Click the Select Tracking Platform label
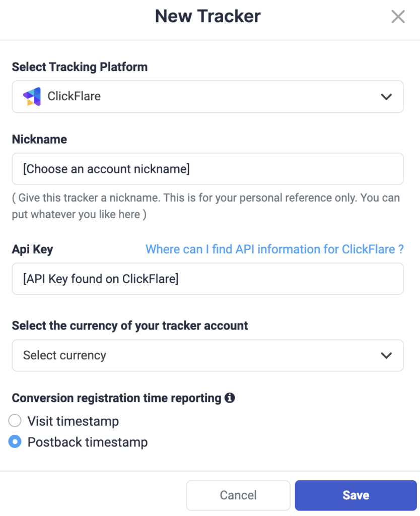Viewport: 420px width, 516px height. (x=80, y=67)
